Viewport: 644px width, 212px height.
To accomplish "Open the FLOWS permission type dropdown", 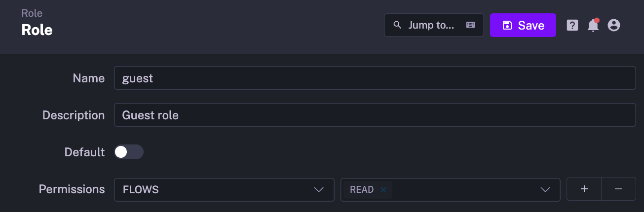I will (x=217, y=190).
